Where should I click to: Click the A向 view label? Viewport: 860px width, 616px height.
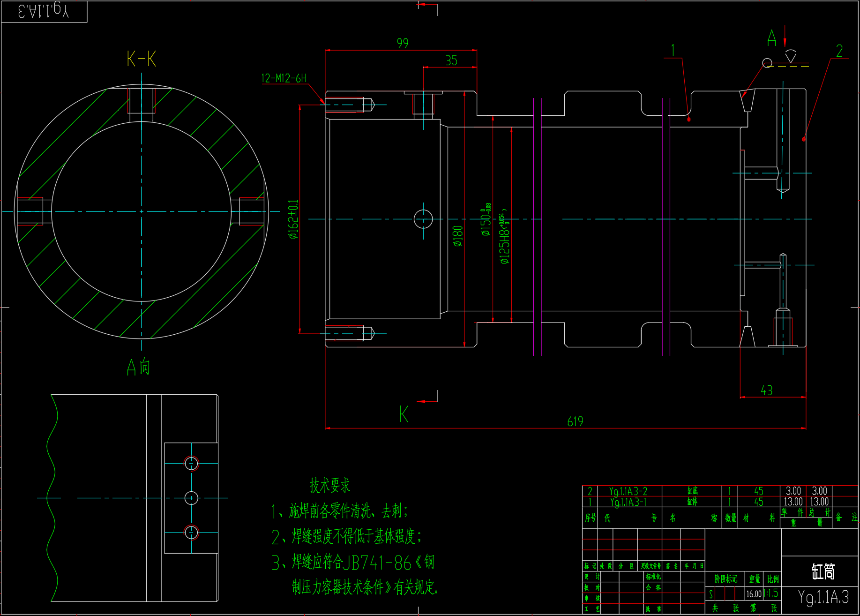pyautogui.click(x=139, y=367)
